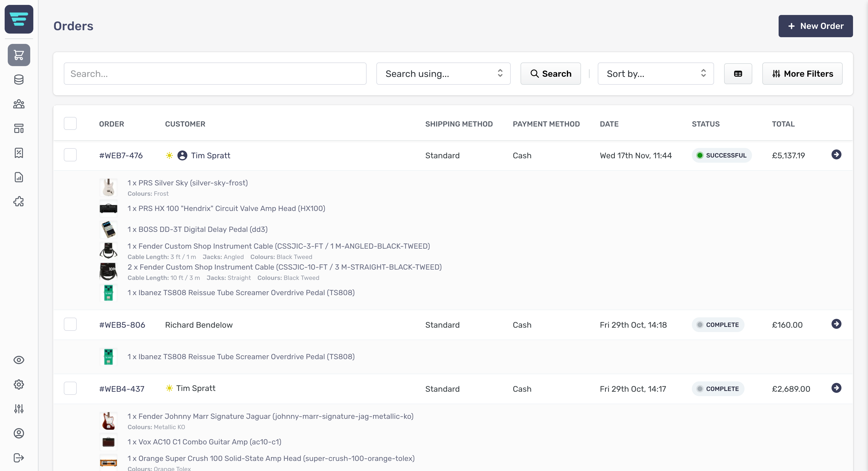The width and height of the screenshot is (868, 471).
Task: Click the Vox AC10 combo amp thumbnail
Action: 109,442
